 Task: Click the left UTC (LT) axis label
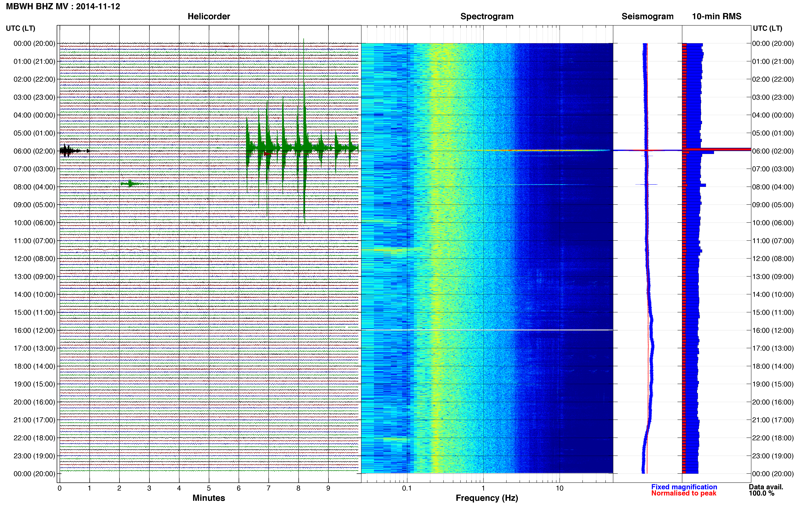(21, 28)
